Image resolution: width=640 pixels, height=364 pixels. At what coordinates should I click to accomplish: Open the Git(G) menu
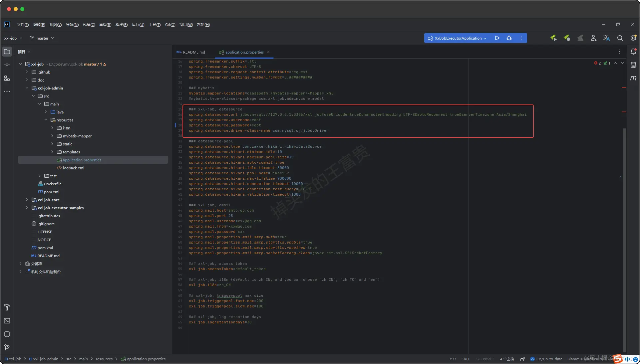(170, 25)
